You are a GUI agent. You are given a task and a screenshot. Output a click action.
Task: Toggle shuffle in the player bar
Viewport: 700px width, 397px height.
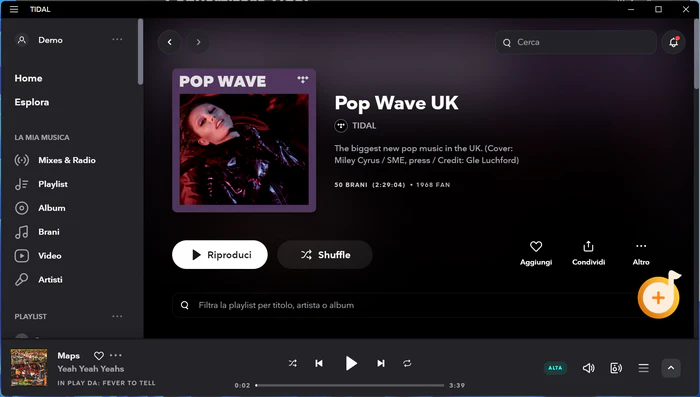(x=292, y=364)
